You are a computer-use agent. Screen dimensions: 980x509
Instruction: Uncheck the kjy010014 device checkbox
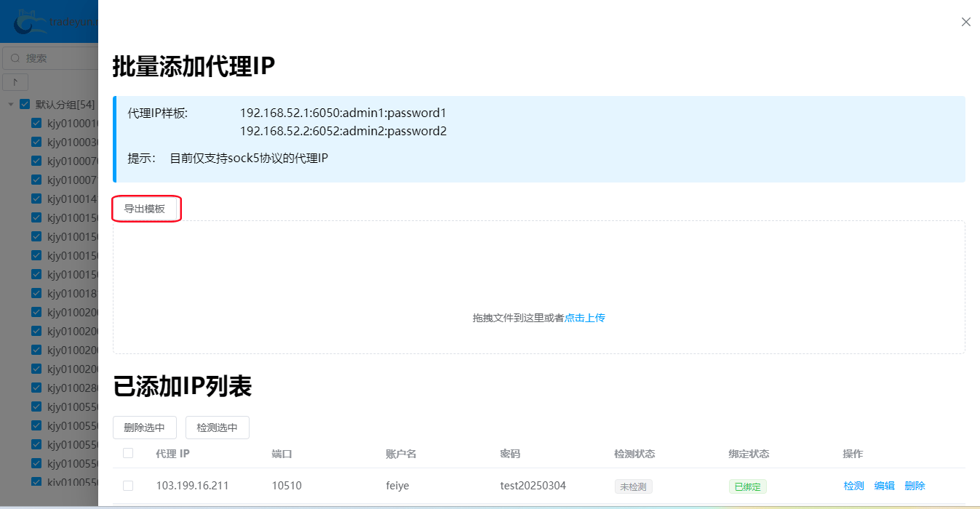click(x=36, y=199)
